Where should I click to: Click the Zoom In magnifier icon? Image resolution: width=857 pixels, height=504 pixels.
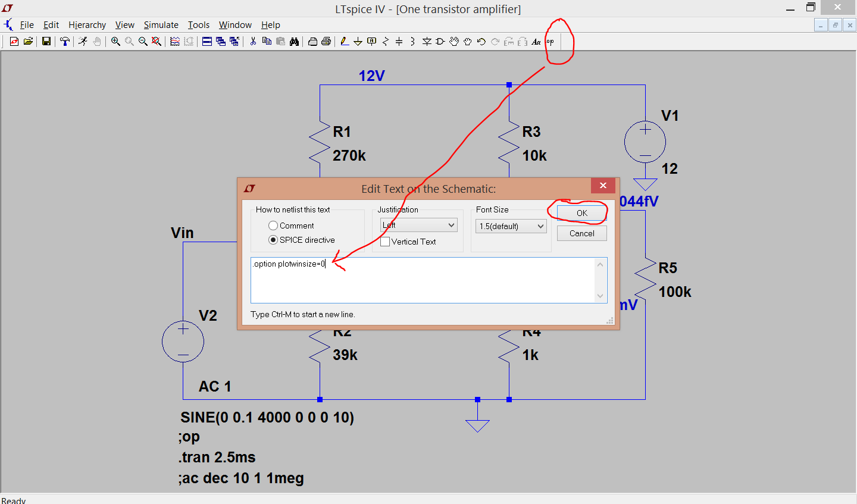click(x=115, y=42)
